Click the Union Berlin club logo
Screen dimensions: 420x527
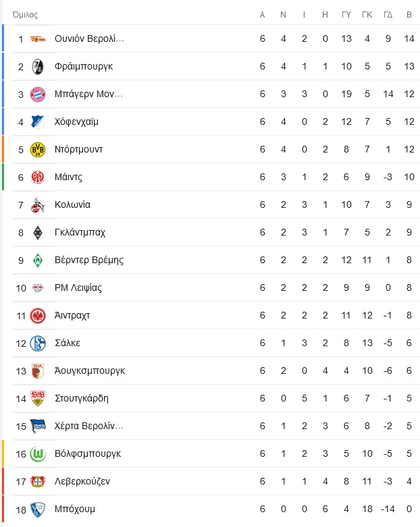(x=38, y=39)
